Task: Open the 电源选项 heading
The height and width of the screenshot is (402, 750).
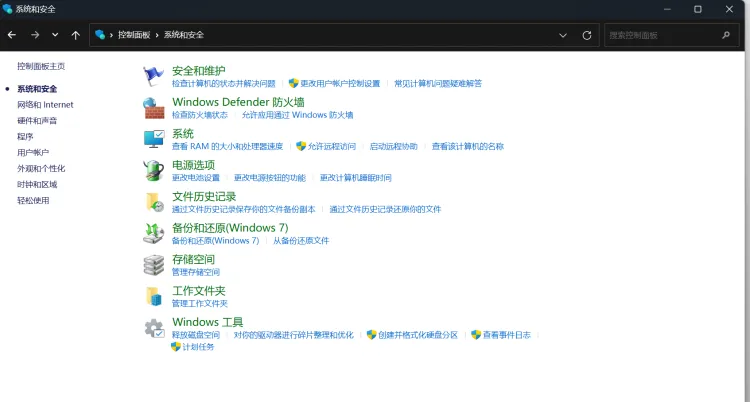Action: [194, 165]
